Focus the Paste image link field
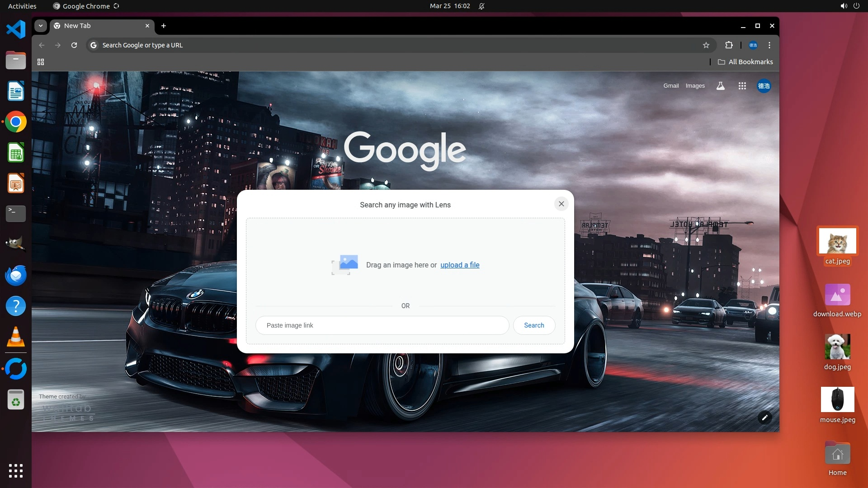The image size is (868, 488). click(382, 325)
